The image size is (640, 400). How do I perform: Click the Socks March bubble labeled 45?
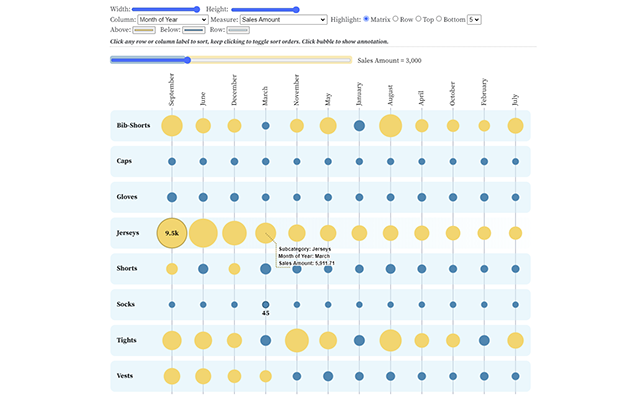pyautogui.click(x=266, y=304)
